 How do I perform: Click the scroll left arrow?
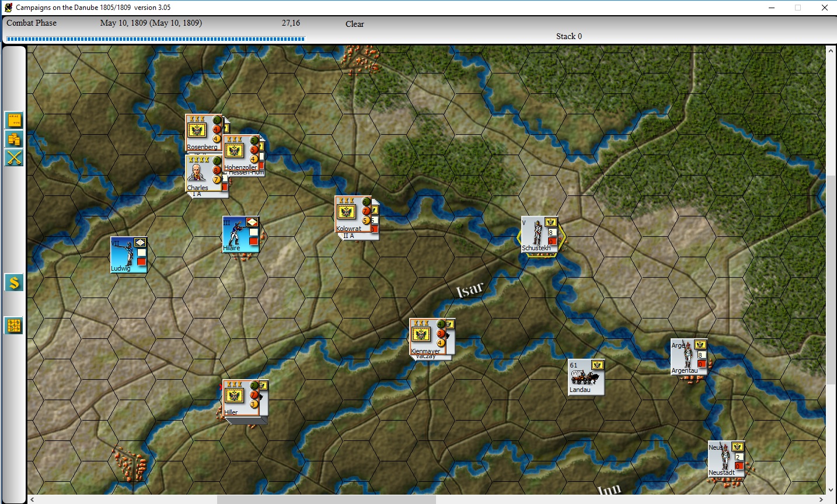(x=32, y=499)
